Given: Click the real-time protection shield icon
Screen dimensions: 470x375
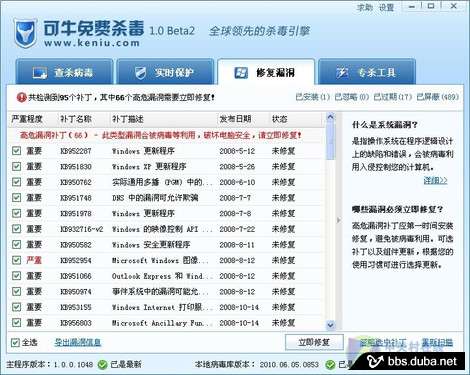Looking at the screenshot, I should tap(141, 73).
